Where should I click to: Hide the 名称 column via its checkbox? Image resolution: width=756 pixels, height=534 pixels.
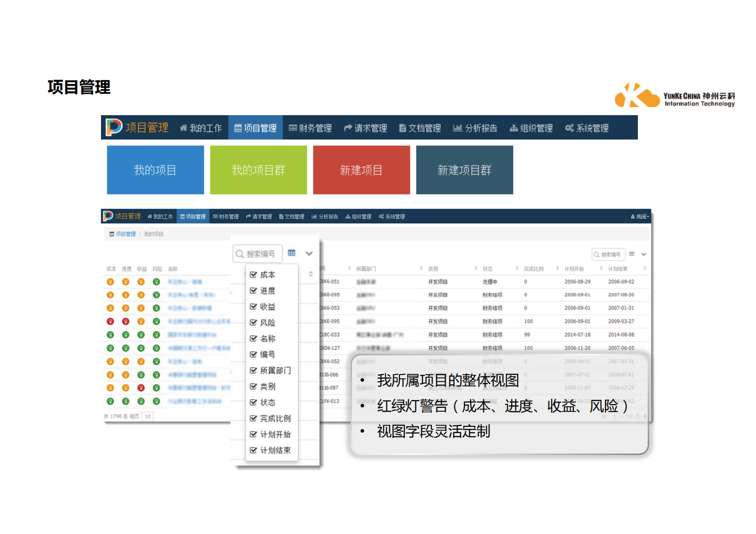tap(253, 338)
